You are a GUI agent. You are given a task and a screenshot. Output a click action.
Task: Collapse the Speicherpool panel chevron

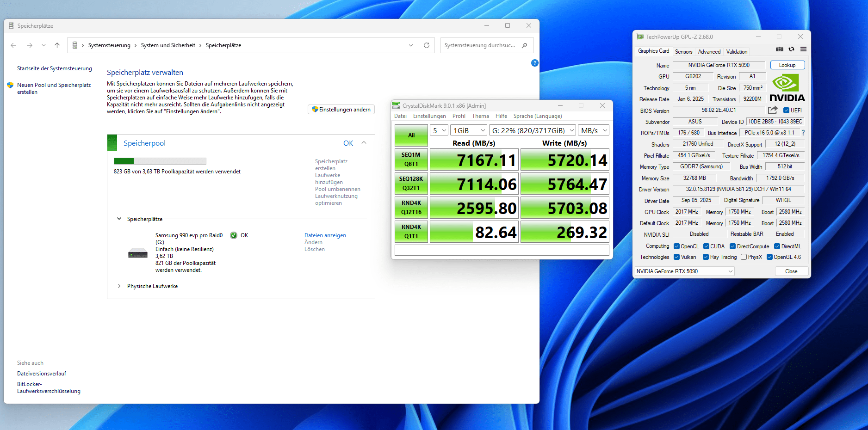(x=364, y=143)
